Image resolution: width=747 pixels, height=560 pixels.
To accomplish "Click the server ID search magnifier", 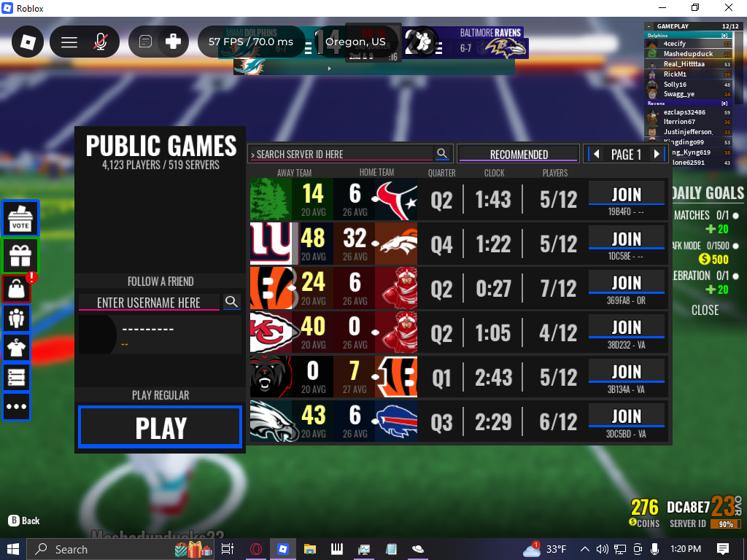I will coord(442,153).
